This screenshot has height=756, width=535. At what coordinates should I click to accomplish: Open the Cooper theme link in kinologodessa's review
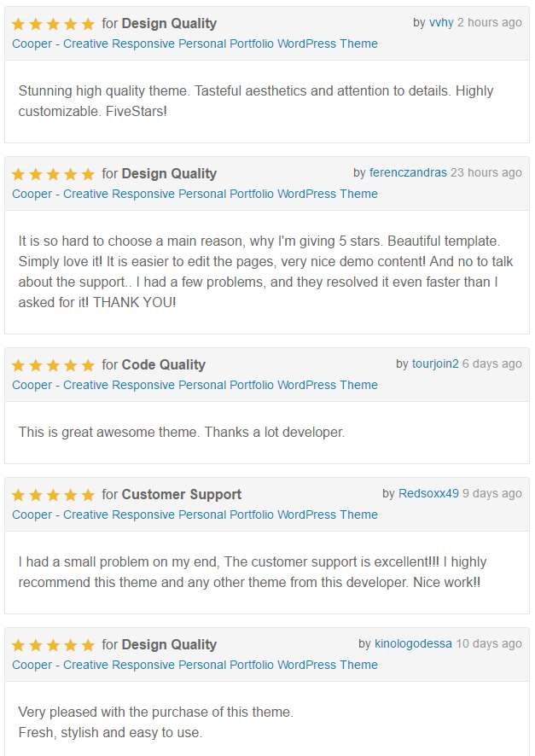pyautogui.click(x=195, y=665)
